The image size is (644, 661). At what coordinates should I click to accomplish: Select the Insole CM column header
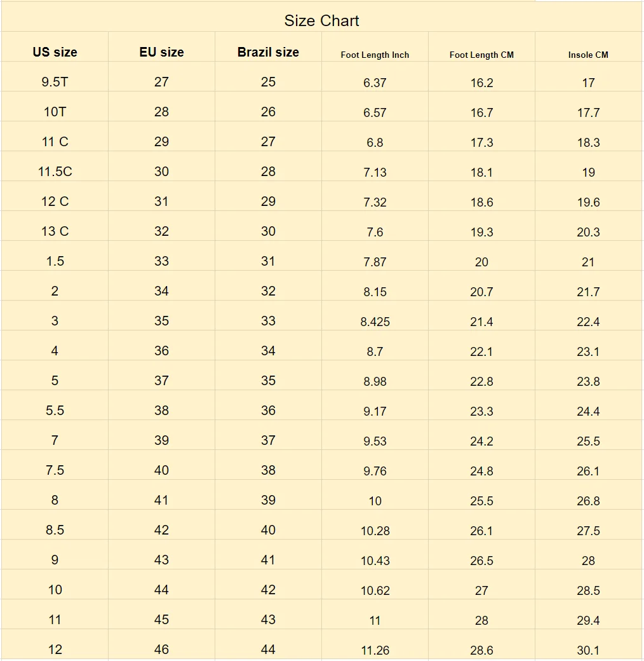pyautogui.click(x=588, y=55)
